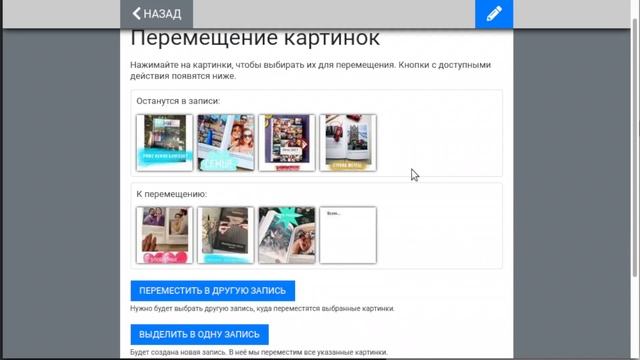Click the blue pencil edit icon
Screen dimensions: 640x360
point(494,14)
